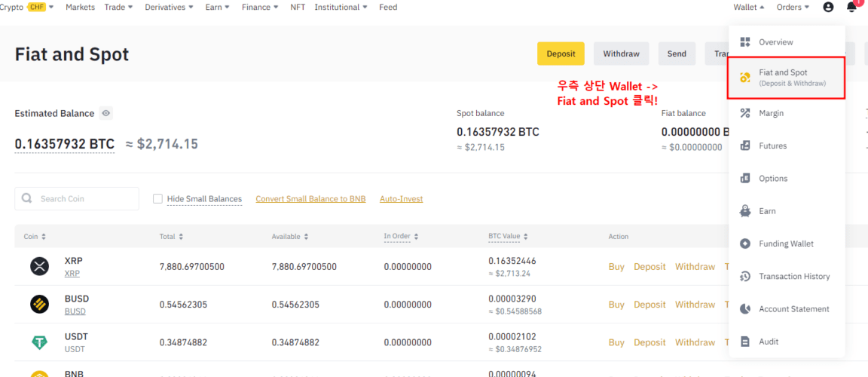Click the Fiat and Spot wallet icon
Screen dimensions: 868x377
coord(745,78)
